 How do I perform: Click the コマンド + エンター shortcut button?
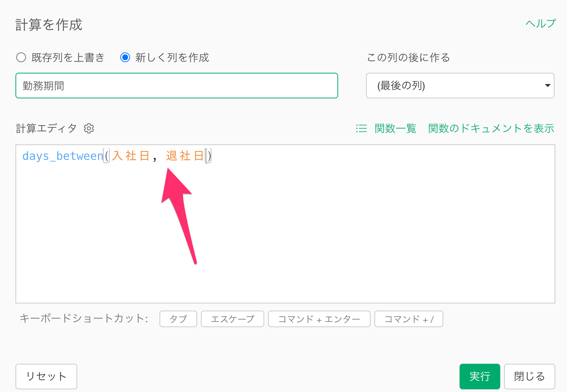pos(319,319)
